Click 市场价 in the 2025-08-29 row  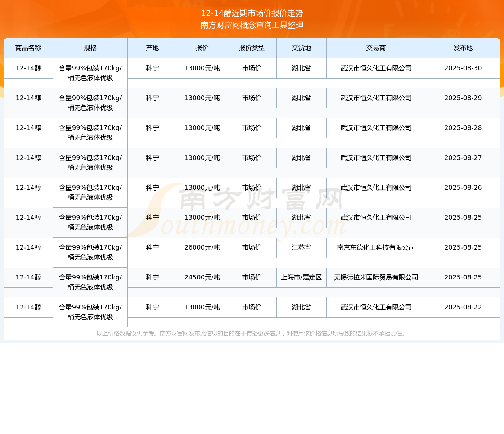coord(252,98)
